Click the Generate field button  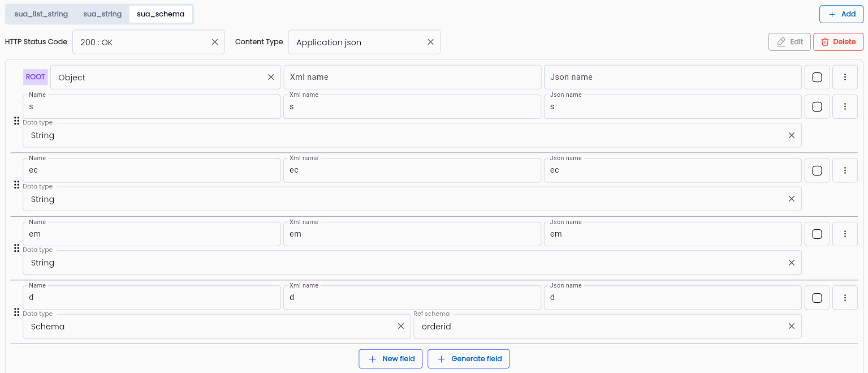(x=469, y=359)
